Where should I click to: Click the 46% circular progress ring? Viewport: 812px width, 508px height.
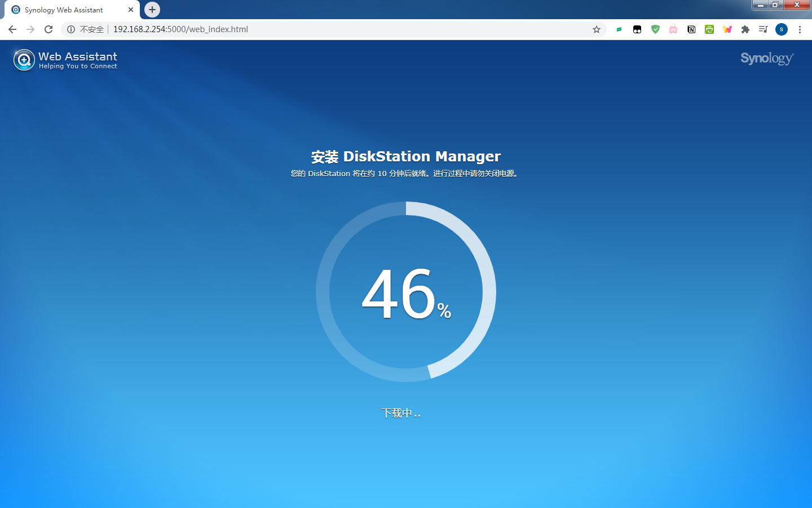pyautogui.click(x=406, y=292)
